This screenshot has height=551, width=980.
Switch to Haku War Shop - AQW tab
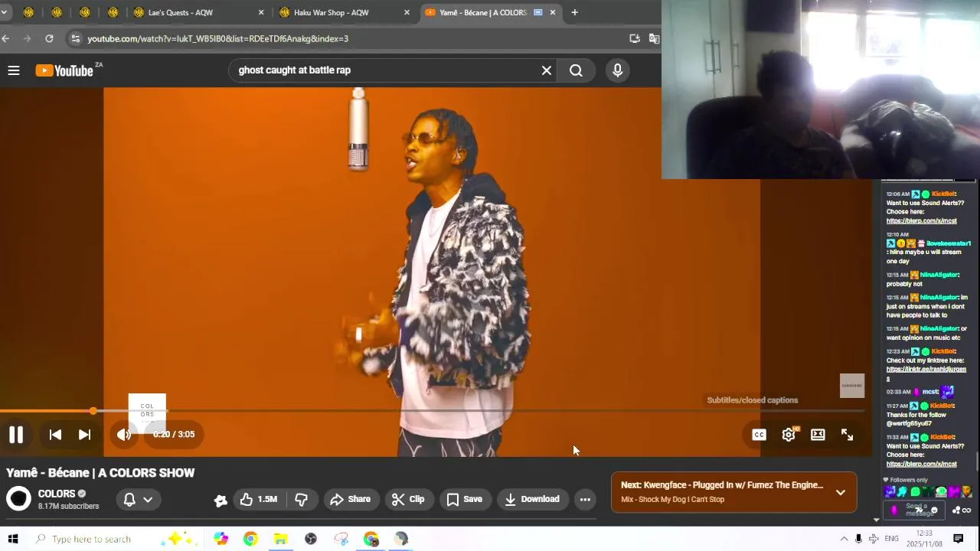click(345, 12)
